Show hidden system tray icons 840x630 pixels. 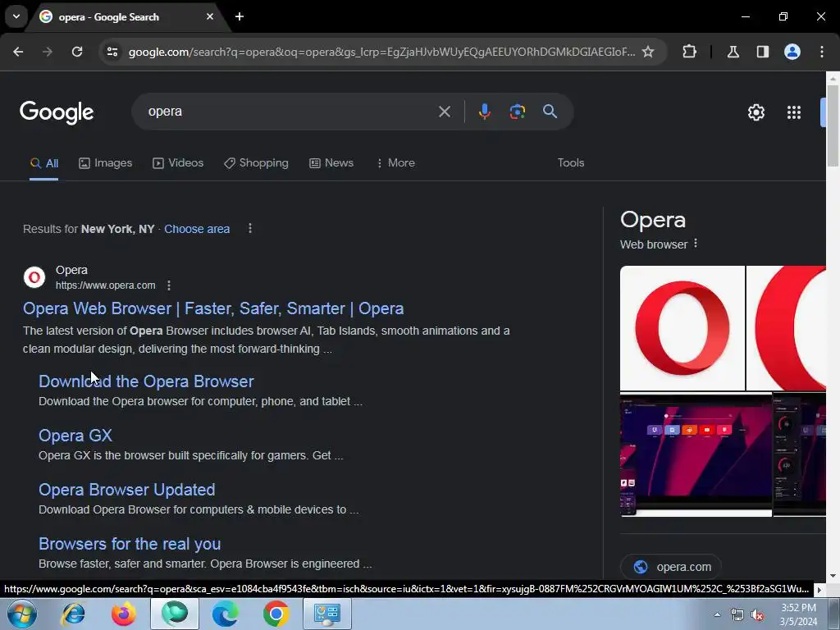(717, 614)
